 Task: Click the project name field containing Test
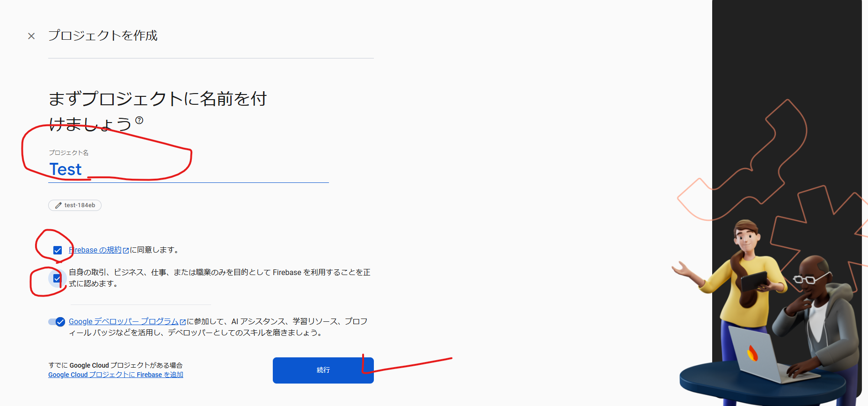(x=189, y=169)
